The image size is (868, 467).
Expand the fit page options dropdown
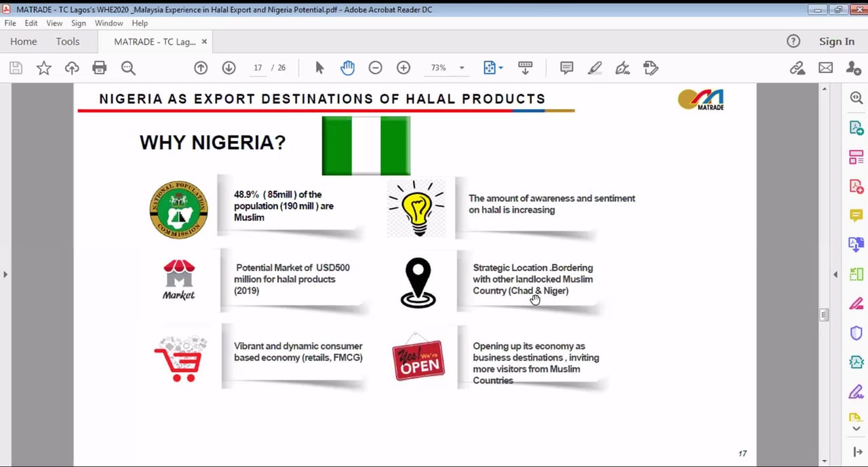(x=500, y=68)
